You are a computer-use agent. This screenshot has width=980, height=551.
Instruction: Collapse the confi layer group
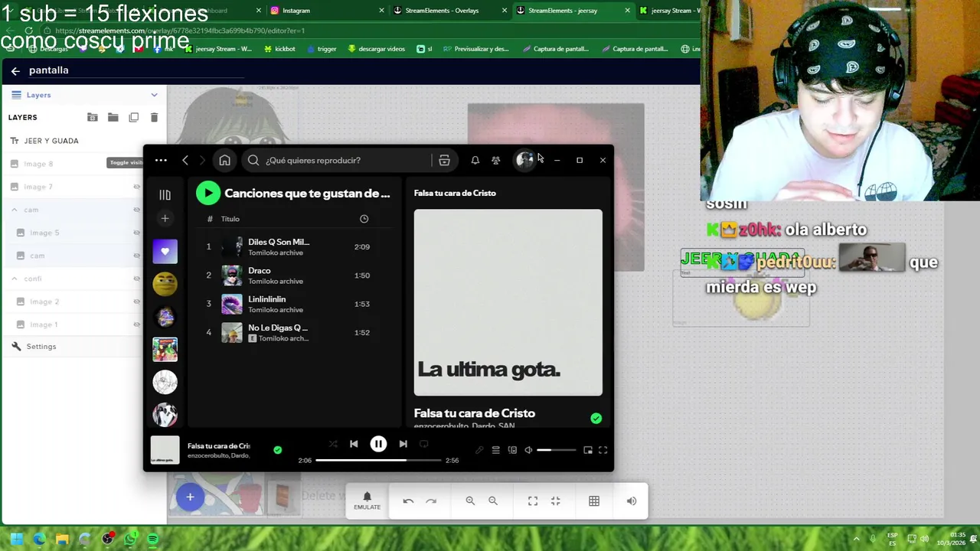pos(15,279)
